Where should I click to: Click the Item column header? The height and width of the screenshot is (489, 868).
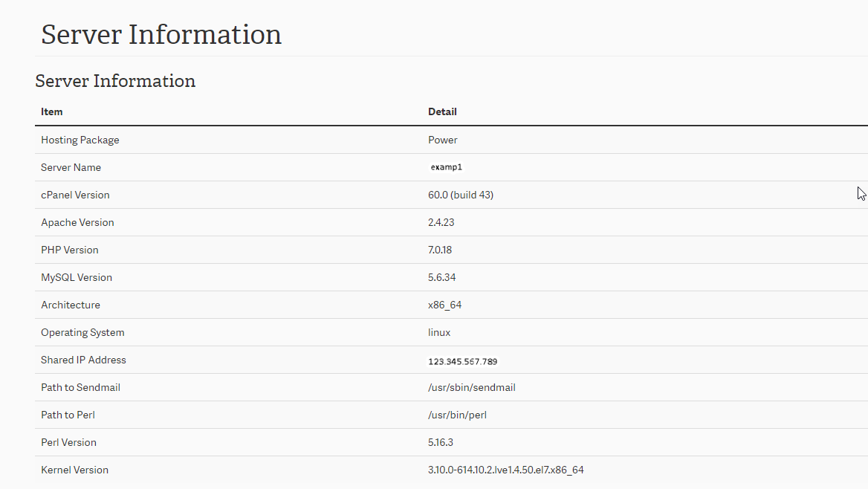(x=52, y=112)
